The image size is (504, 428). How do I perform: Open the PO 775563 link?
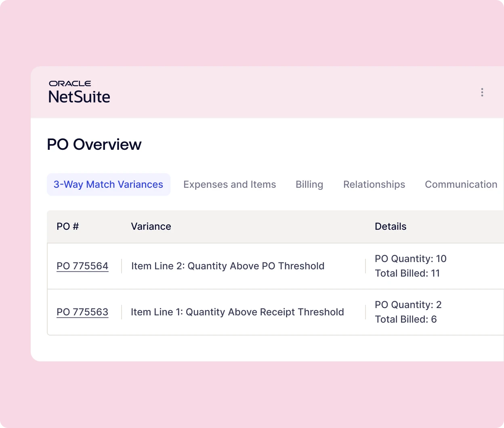point(82,312)
